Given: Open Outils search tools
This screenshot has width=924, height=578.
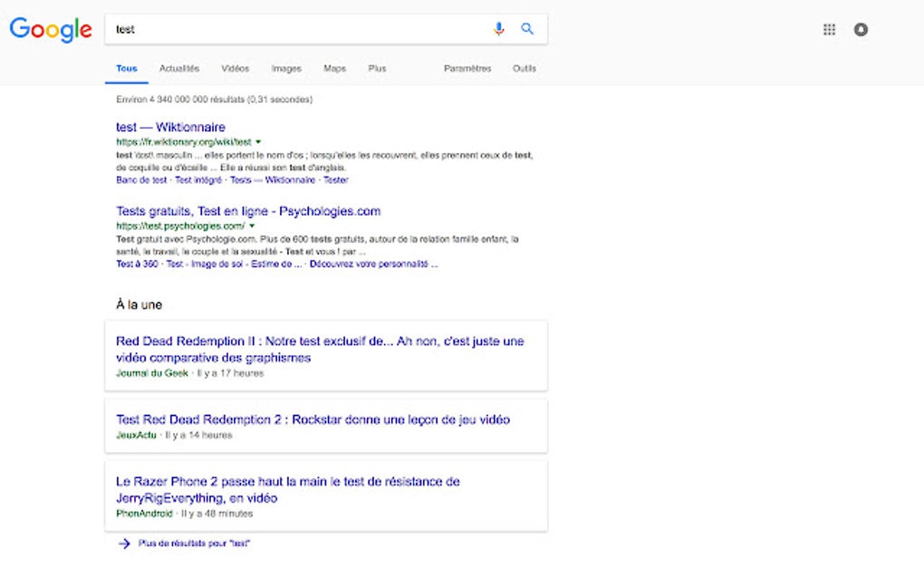Looking at the screenshot, I should 524,68.
